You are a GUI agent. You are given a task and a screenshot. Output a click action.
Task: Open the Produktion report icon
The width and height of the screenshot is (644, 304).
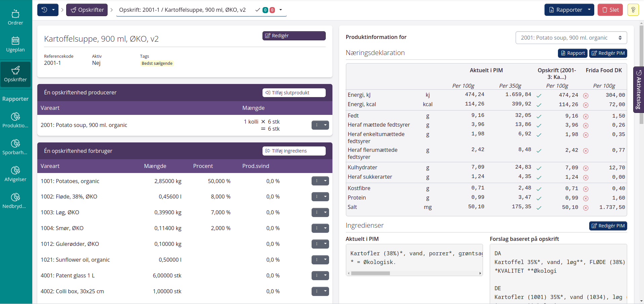click(x=15, y=120)
